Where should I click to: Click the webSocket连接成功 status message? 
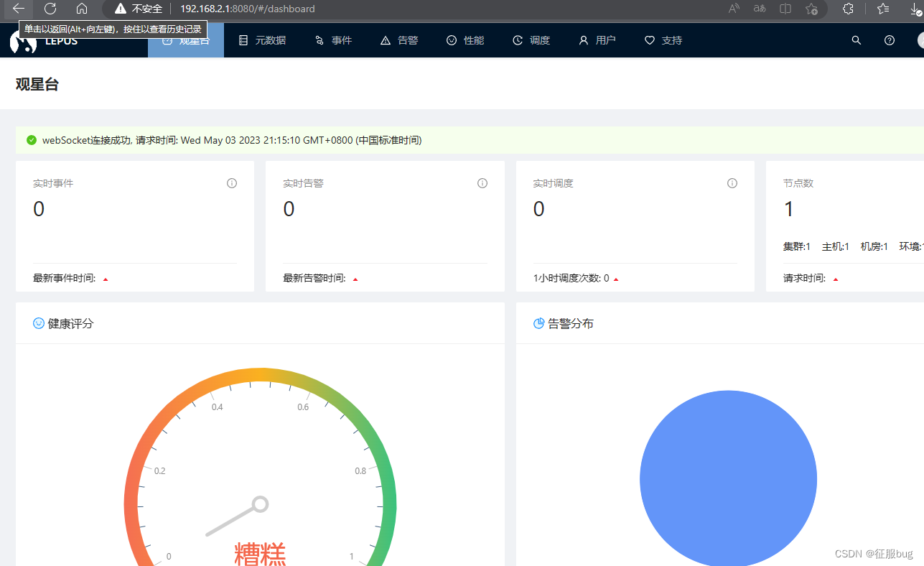coord(232,140)
